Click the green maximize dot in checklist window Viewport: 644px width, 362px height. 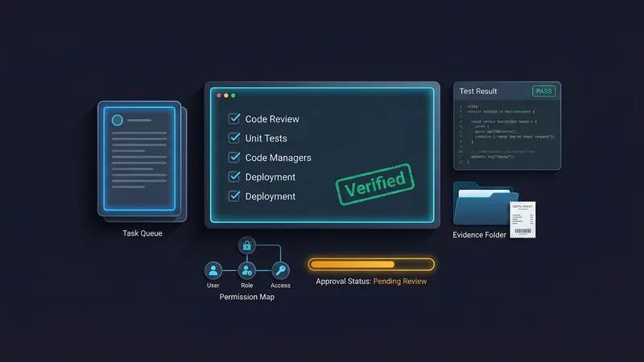coord(233,96)
